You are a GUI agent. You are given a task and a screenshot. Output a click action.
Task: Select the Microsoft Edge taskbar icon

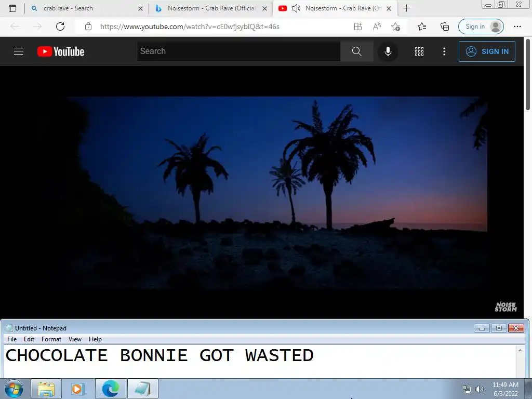coord(111,389)
